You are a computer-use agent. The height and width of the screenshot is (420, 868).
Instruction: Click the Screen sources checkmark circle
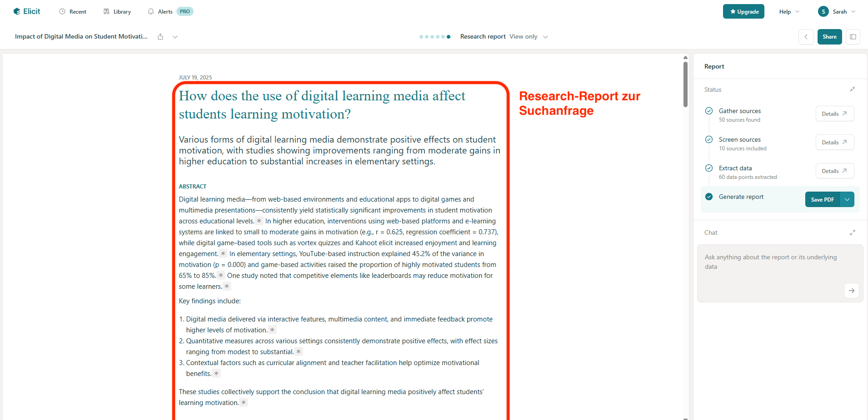pyautogui.click(x=709, y=139)
